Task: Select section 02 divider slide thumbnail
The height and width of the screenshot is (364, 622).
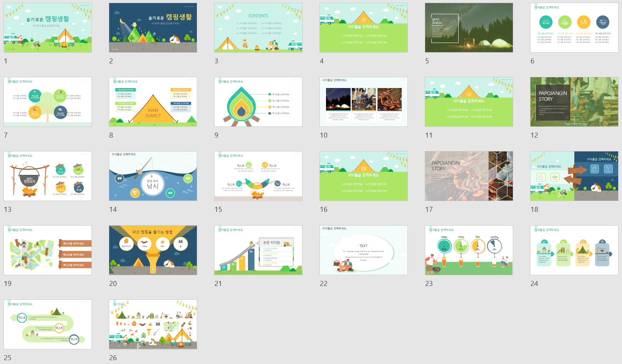Action: coord(469,102)
